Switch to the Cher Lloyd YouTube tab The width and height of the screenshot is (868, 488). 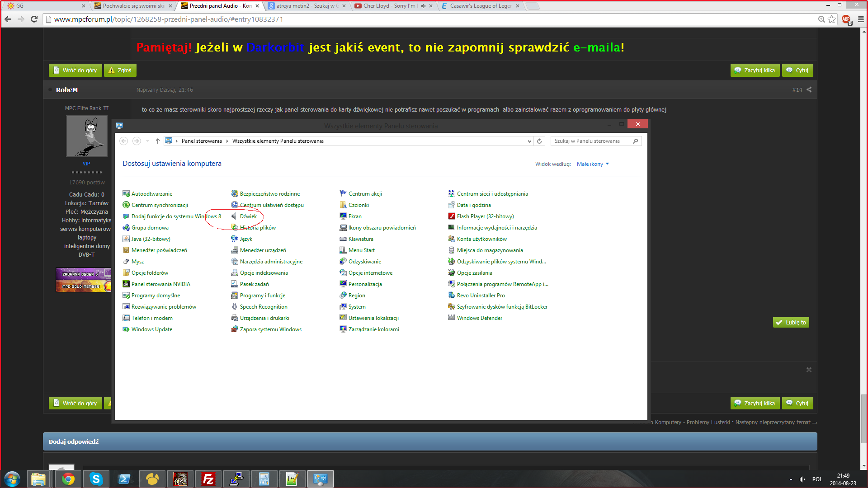point(393,6)
